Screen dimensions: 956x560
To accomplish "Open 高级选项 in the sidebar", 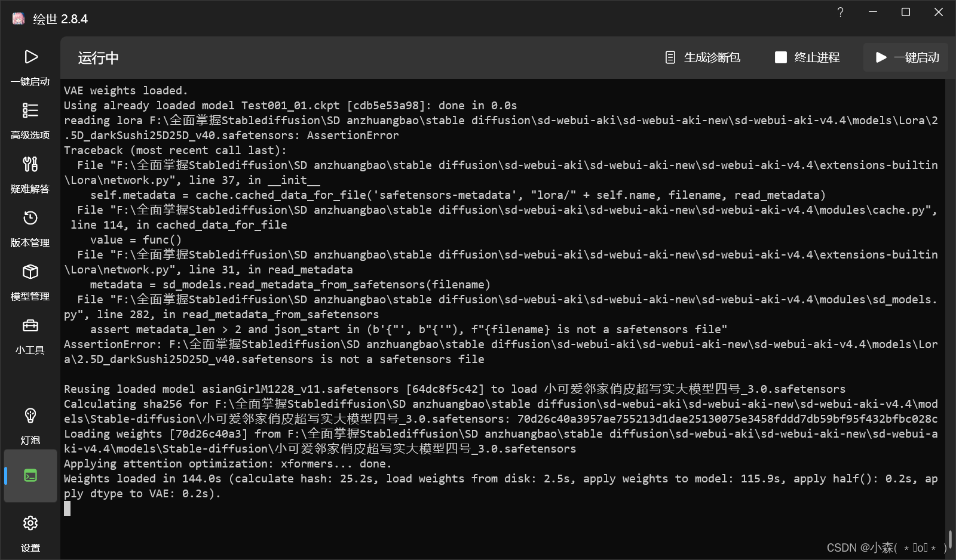I will [x=30, y=121].
